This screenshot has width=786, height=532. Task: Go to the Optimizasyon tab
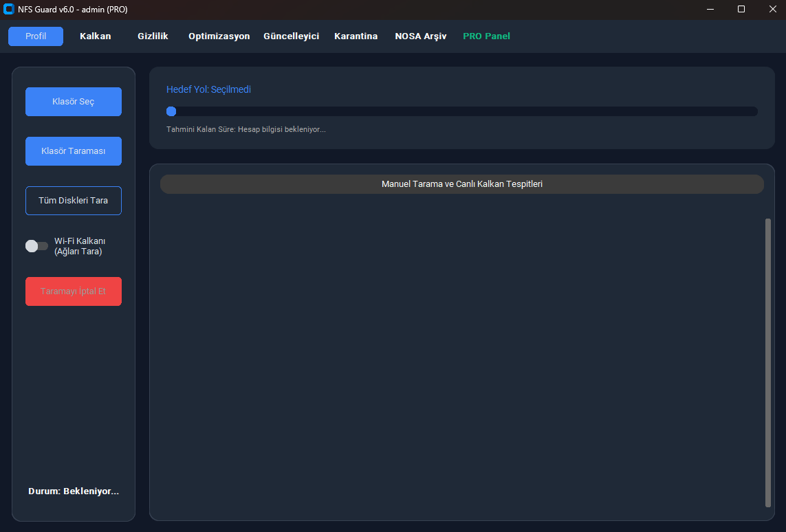[219, 36]
